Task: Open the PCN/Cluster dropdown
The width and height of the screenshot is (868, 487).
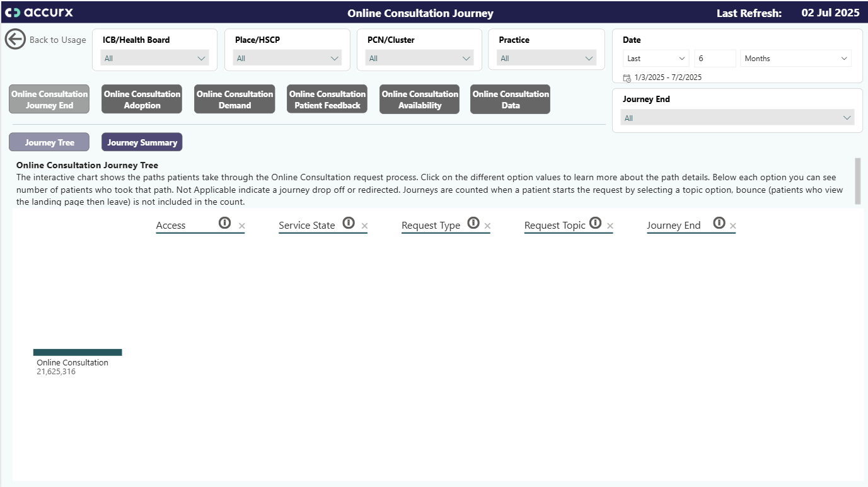Action: click(420, 59)
